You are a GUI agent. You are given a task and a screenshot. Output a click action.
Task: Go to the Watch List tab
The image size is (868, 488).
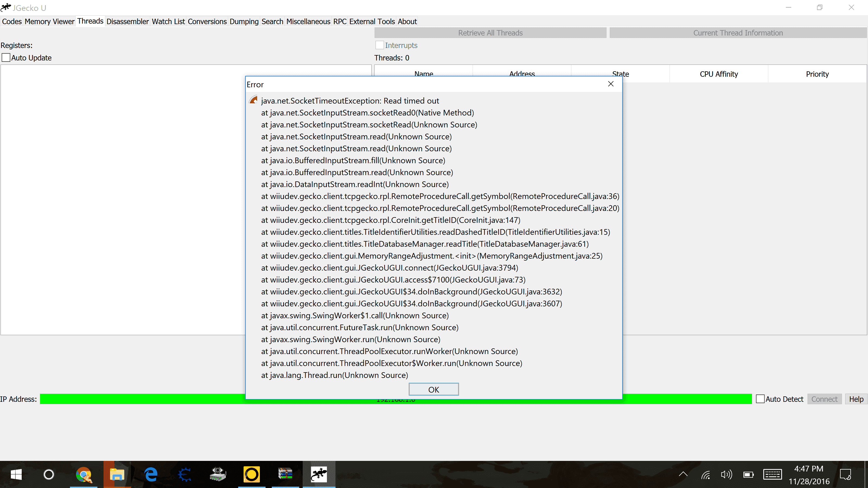[x=168, y=22]
